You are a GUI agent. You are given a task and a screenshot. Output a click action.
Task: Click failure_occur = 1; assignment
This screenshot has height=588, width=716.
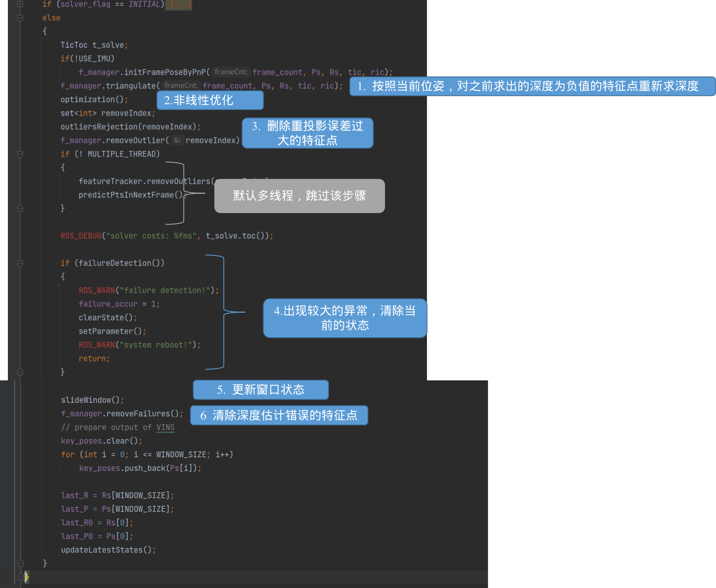119,304
